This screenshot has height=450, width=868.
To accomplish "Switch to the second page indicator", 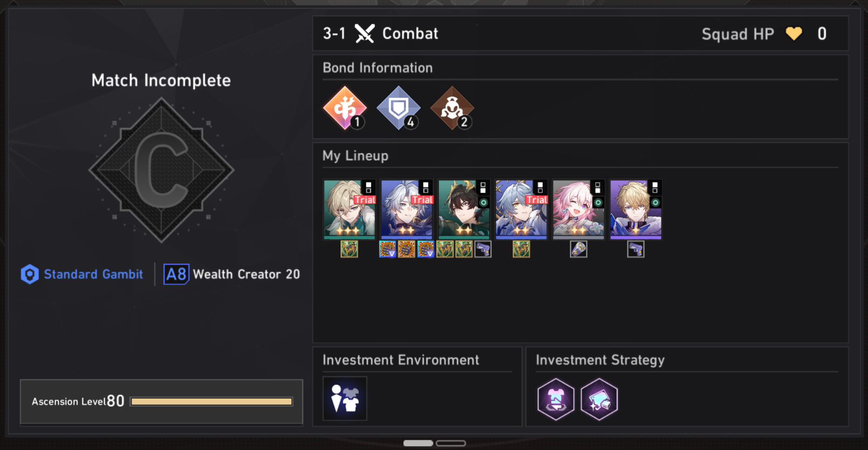I will 451,443.
